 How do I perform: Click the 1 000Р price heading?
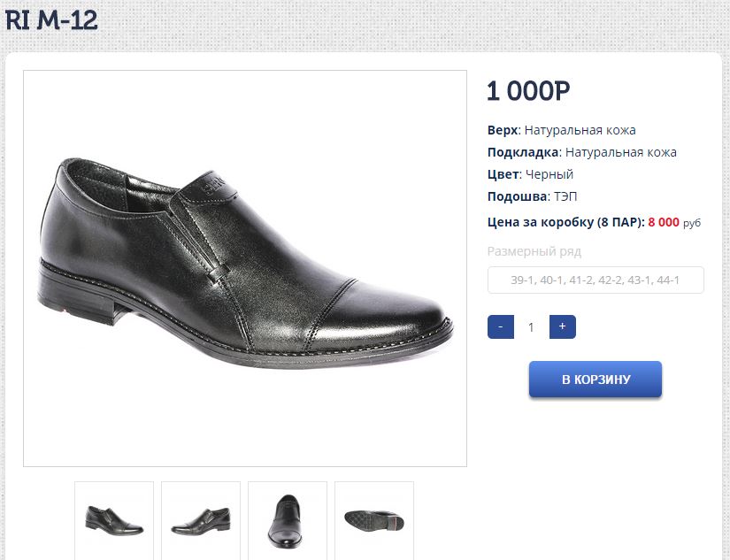tap(528, 91)
